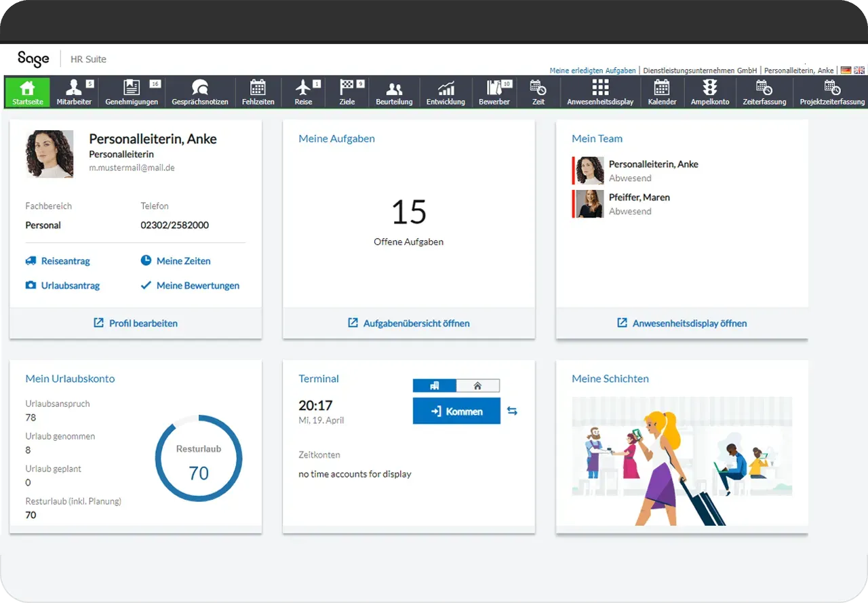Open Aufgabenübersicht from Meine Aufgaben card
This screenshot has width=868, height=603.
(x=408, y=323)
